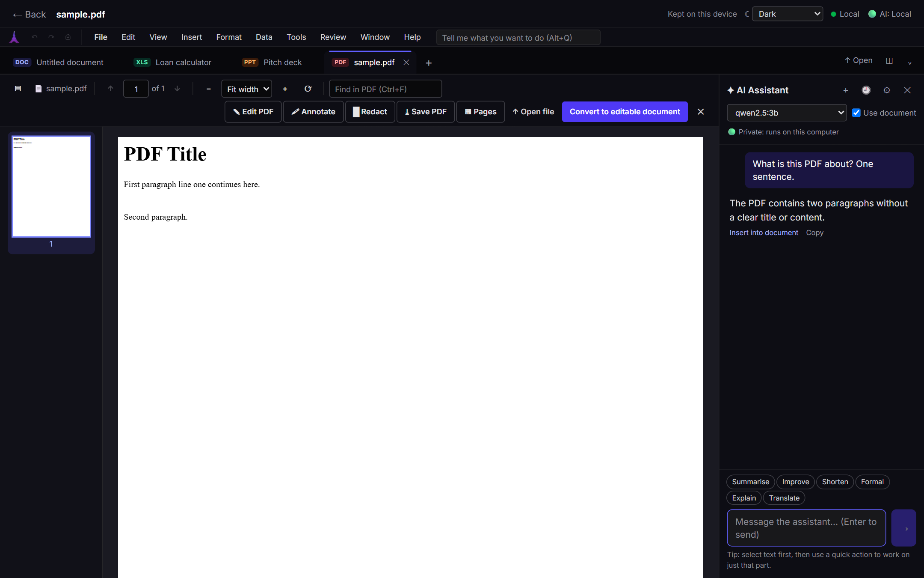Image resolution: width=924 pixels, height=578 pixels.
Task: Open AI Assistant settings gear icon
Action: 887,90
